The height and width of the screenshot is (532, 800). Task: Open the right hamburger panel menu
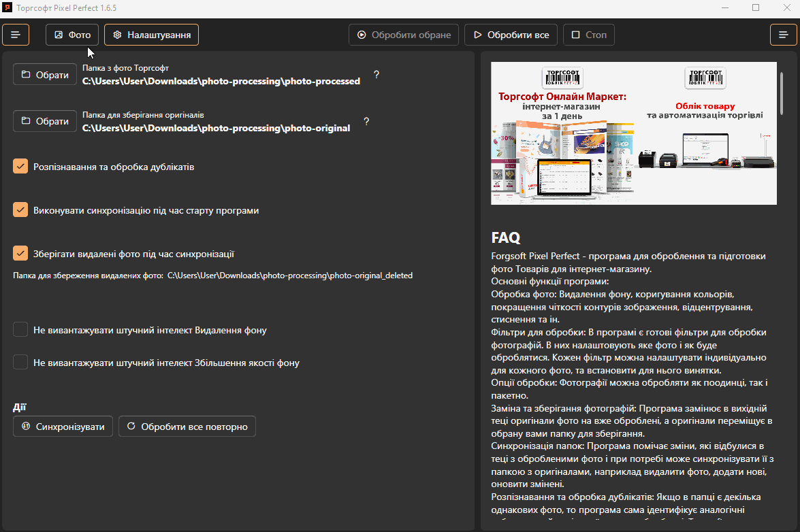coord(783,35)
